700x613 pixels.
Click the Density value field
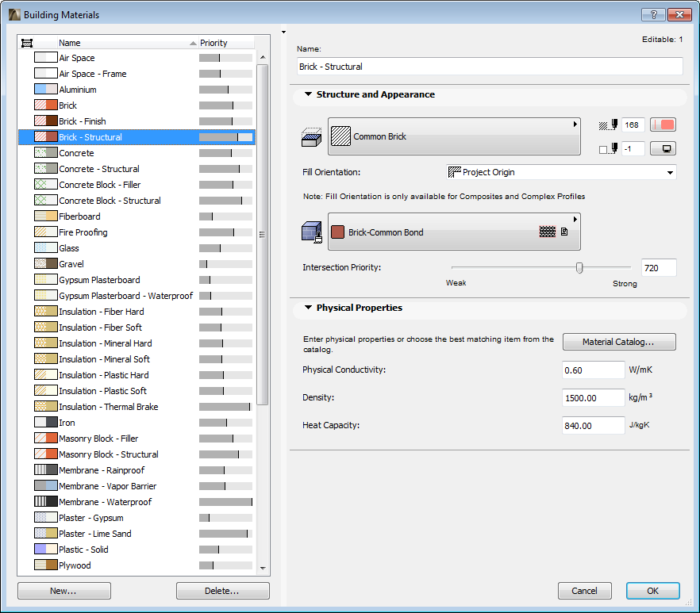pos(594,397)
